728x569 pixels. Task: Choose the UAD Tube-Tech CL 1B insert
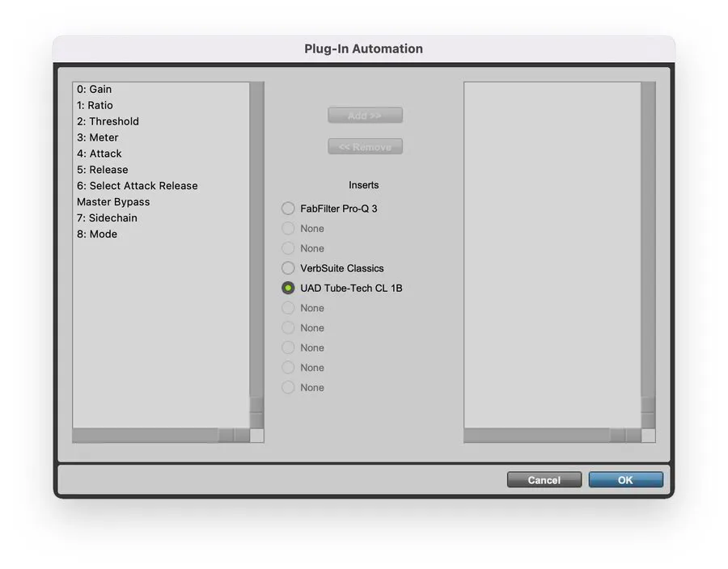288,288
